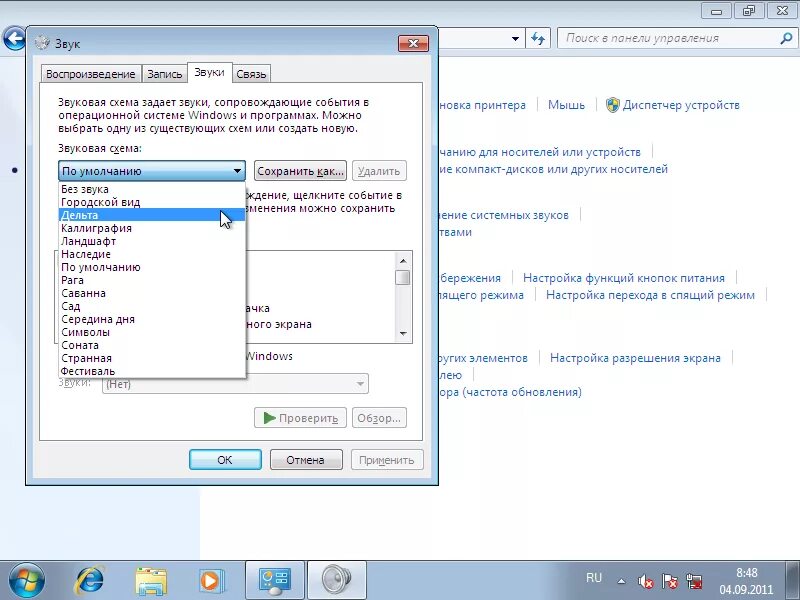Open Internet Explorer from taskbar

pyautogui.click(x=89, y=581)
